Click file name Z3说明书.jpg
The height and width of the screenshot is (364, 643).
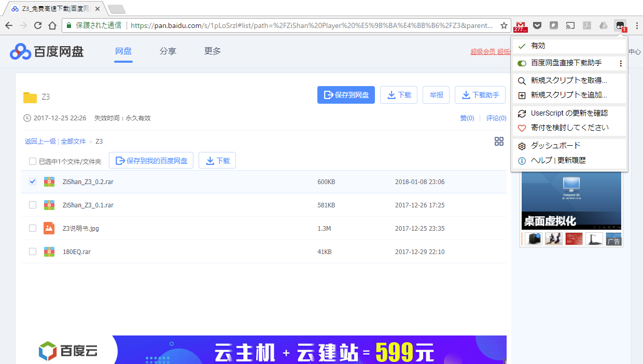[x=80, y=229]
